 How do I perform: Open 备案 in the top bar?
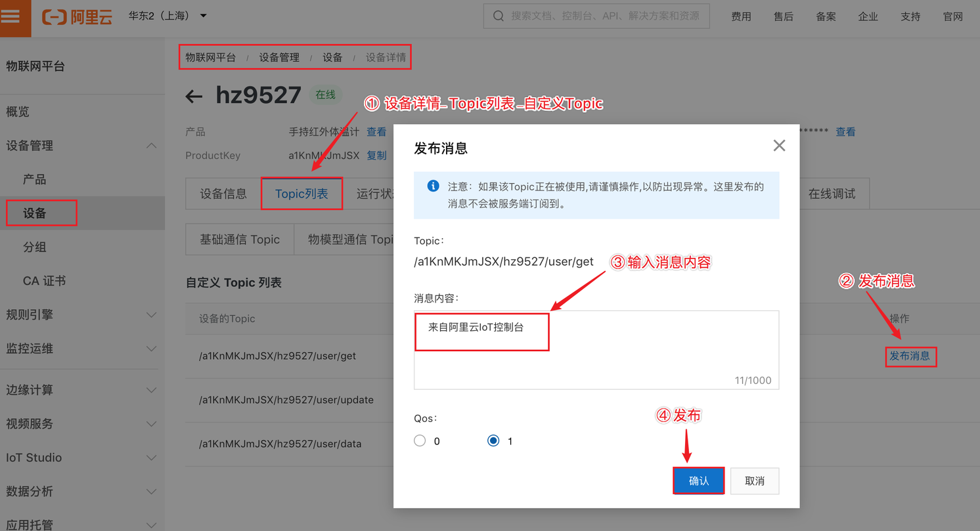coord(826,16)
